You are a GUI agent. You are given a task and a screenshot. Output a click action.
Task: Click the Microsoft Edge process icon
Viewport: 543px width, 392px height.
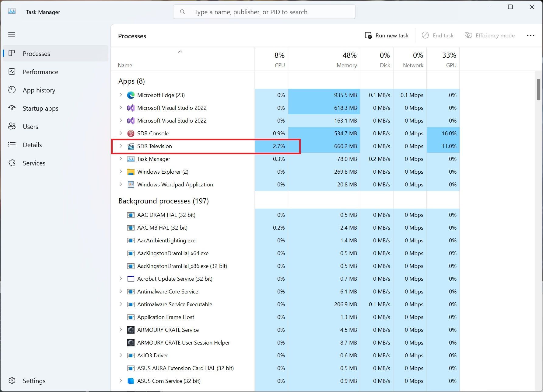click(x=131, y=95)
